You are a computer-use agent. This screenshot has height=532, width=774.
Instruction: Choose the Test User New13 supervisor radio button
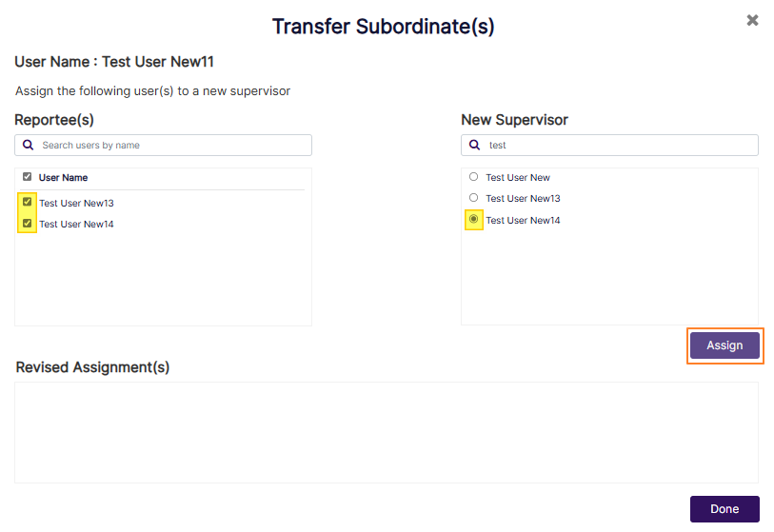[474, 198]
